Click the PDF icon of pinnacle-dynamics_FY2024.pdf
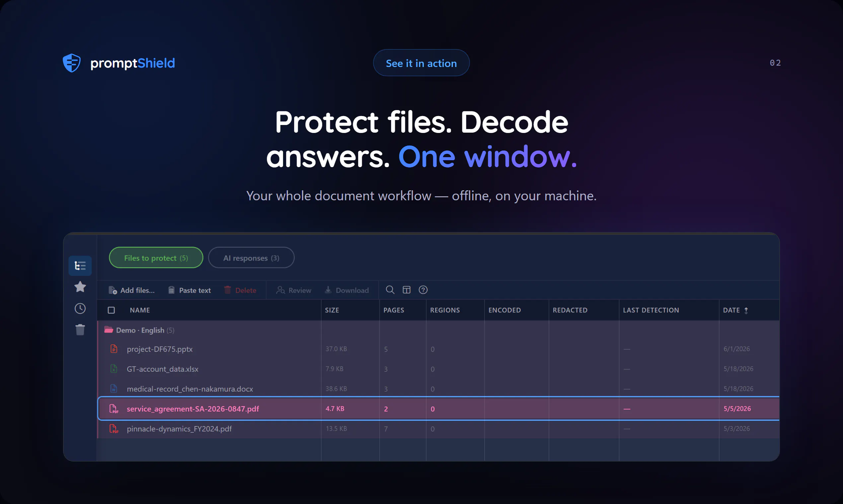 pyautogui.click(x=114, y=429)
